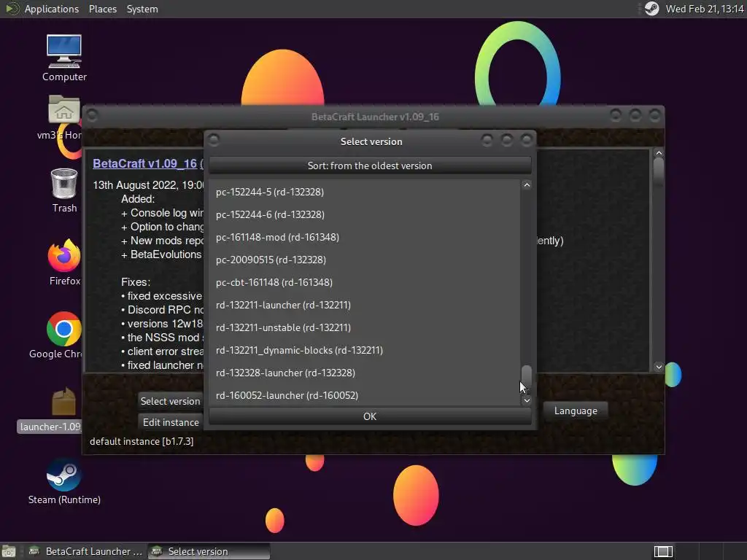Open the Applications menu
The height and width of the screenshot is (560, 747).
pyautogui.click(x=52, y=9)
